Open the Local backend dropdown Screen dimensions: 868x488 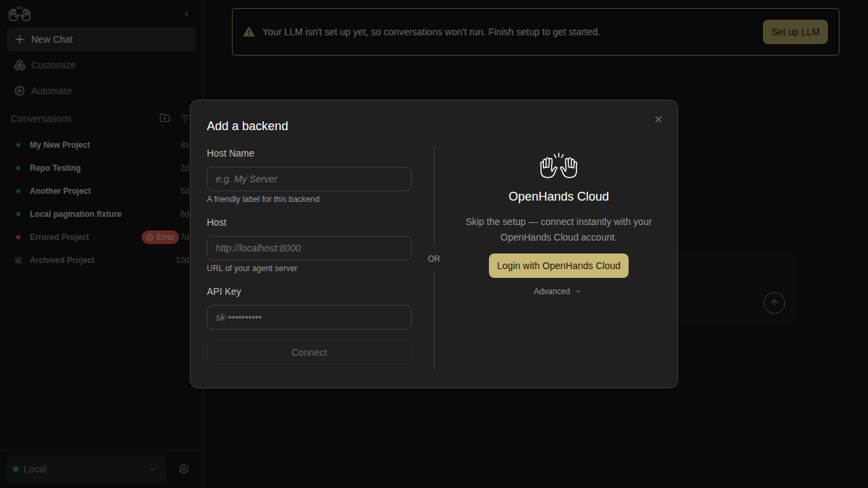point(86,469)
